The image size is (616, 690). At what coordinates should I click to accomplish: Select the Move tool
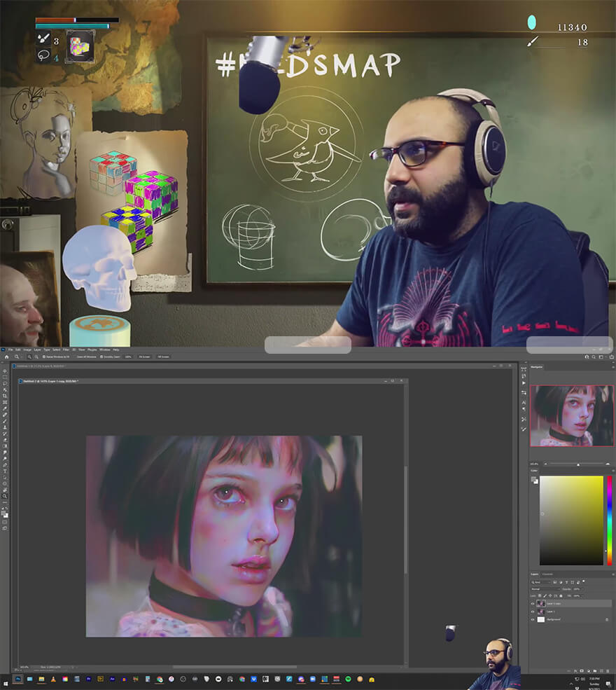click(5, 371)
